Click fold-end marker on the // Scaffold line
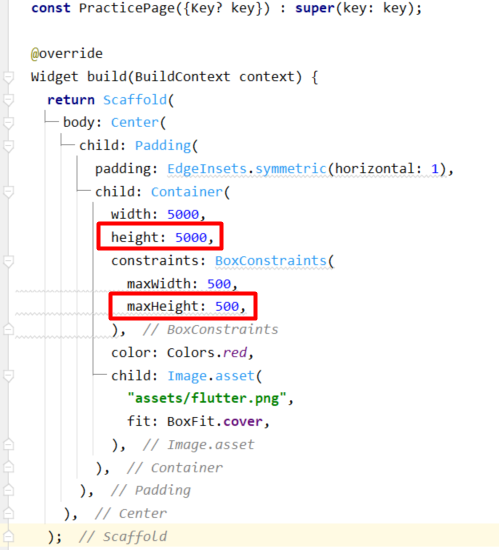The width and height of the screenshot is (499, 550). tap(8, 536)
